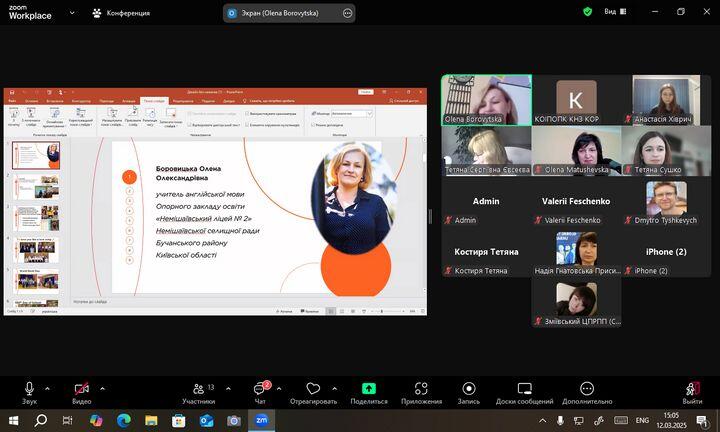Open Отреагировать reactions heart icon

point(313,393)
